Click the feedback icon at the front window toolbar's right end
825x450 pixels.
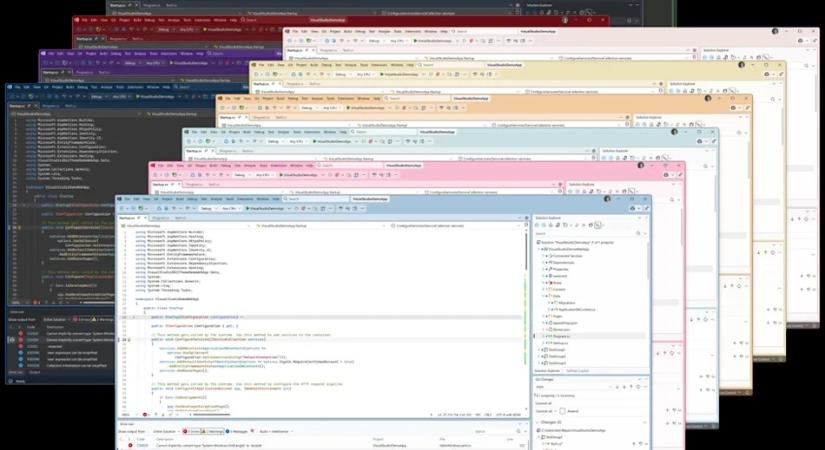(647, 208)
